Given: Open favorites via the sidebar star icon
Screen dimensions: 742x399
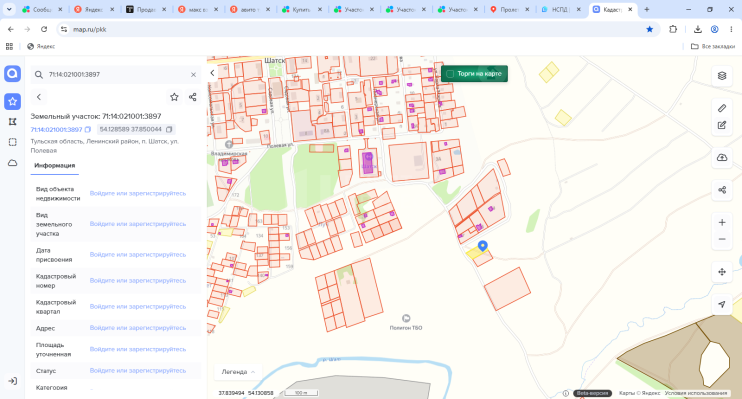Looking at the screenshot, I should pos(12,101).
